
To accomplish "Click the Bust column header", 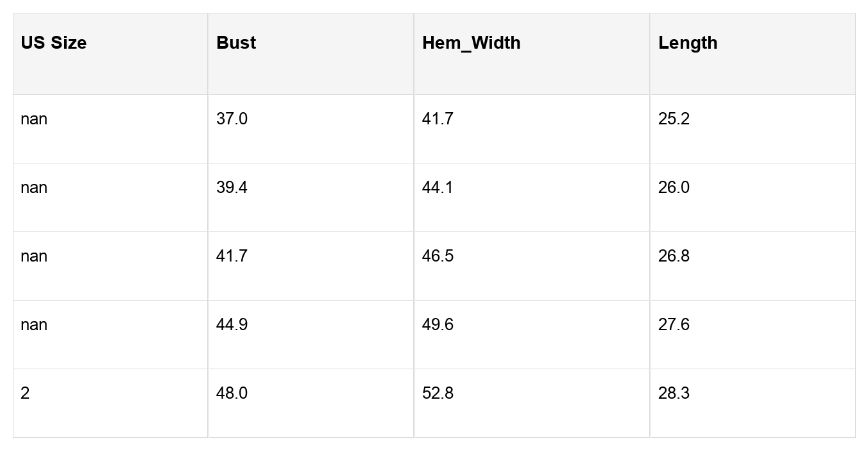I will pyautogui.click(x=236, y=43).
